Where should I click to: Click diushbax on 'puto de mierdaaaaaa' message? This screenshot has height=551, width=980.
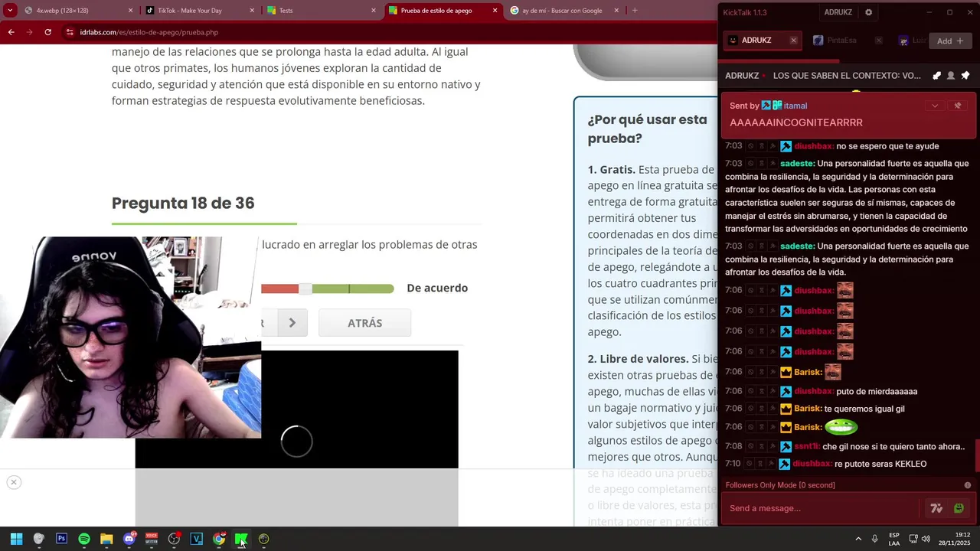[x=813, y=391]
